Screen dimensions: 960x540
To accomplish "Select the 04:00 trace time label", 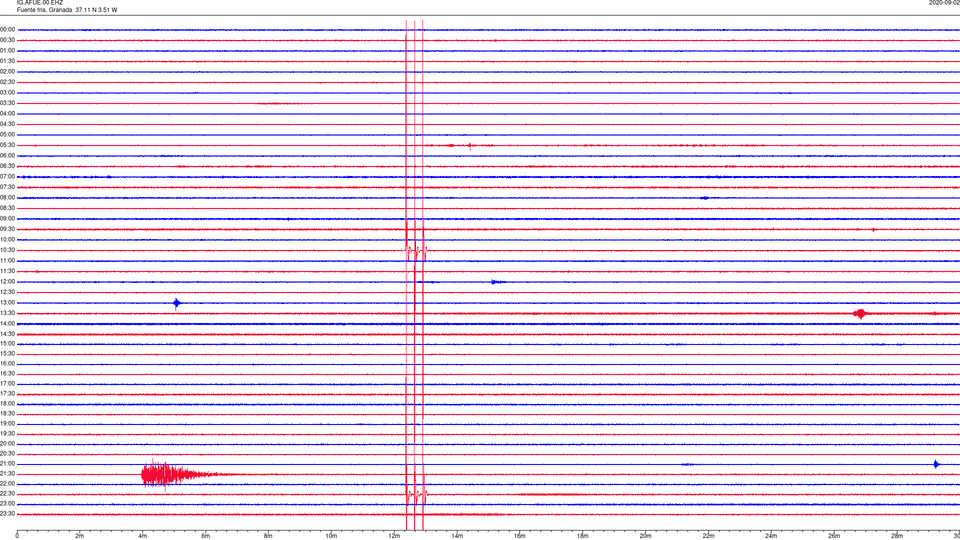I will click(x=8, y=114).
